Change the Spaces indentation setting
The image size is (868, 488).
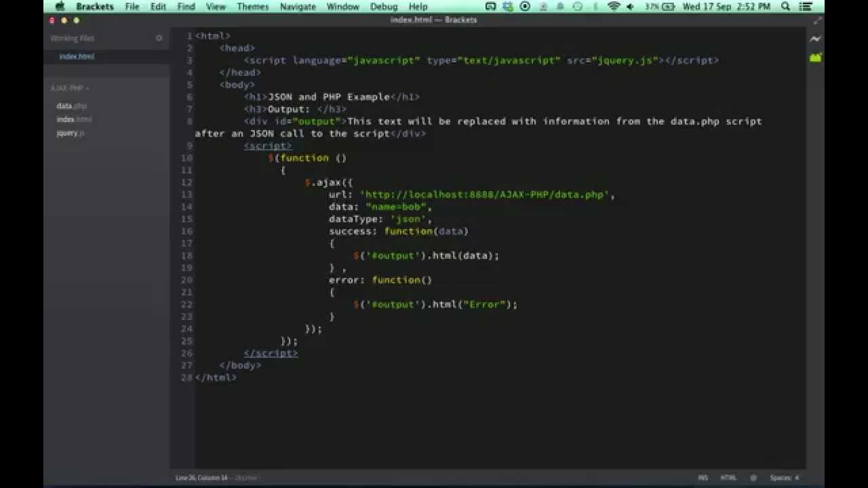784,478
